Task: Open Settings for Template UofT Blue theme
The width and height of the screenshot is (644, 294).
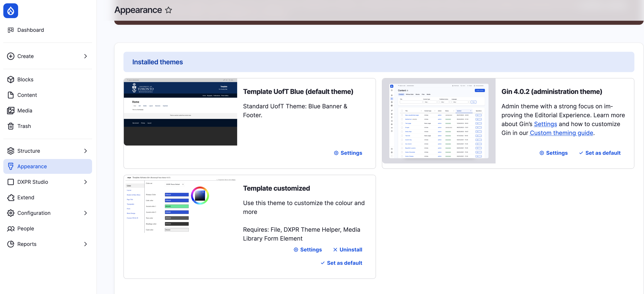Action: tap(348, 153)
